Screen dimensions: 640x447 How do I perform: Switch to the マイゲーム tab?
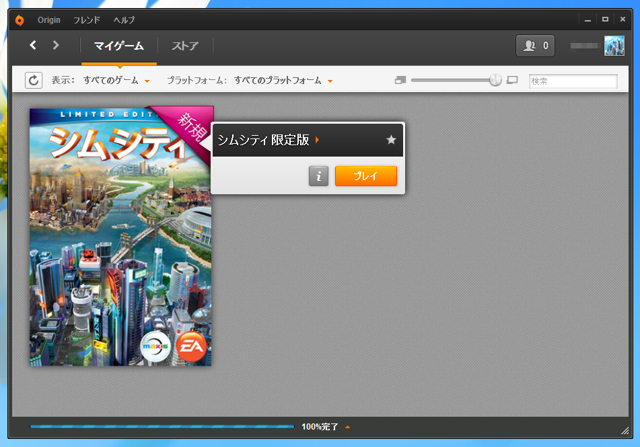tap(119, 46)
